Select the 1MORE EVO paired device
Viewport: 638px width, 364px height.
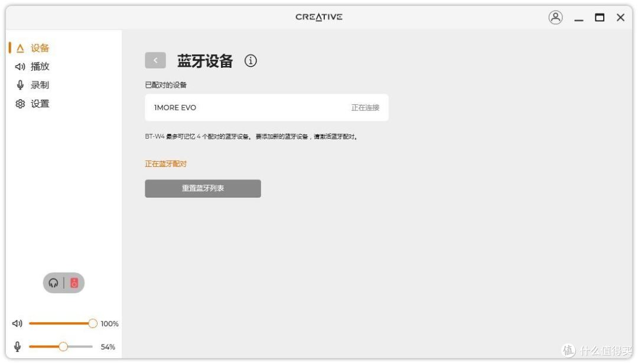click(266, 107)
